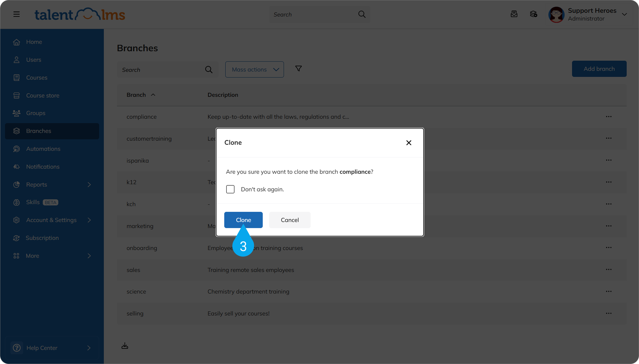Open Groups in the sidebar
This screenshot has height=364, width=639.
[x=52, y=113]
